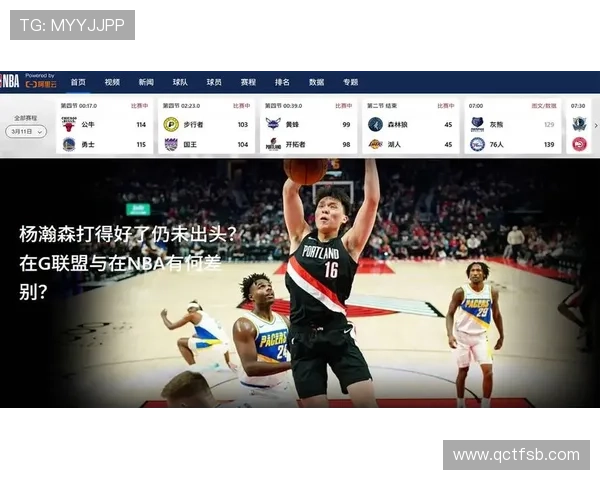Click the 第四节 02:23.0 game clock
The width and height of the screenshot is (600, 480).
tap(181, 106)
